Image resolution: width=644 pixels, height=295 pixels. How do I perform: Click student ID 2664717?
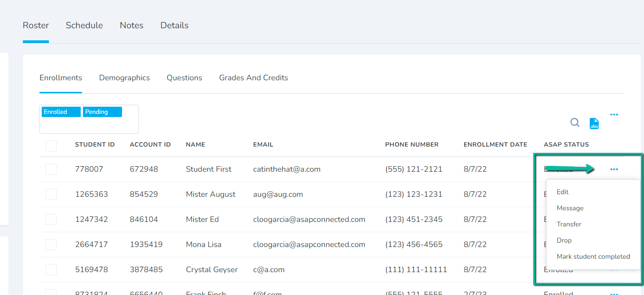[x=91, y=244]
